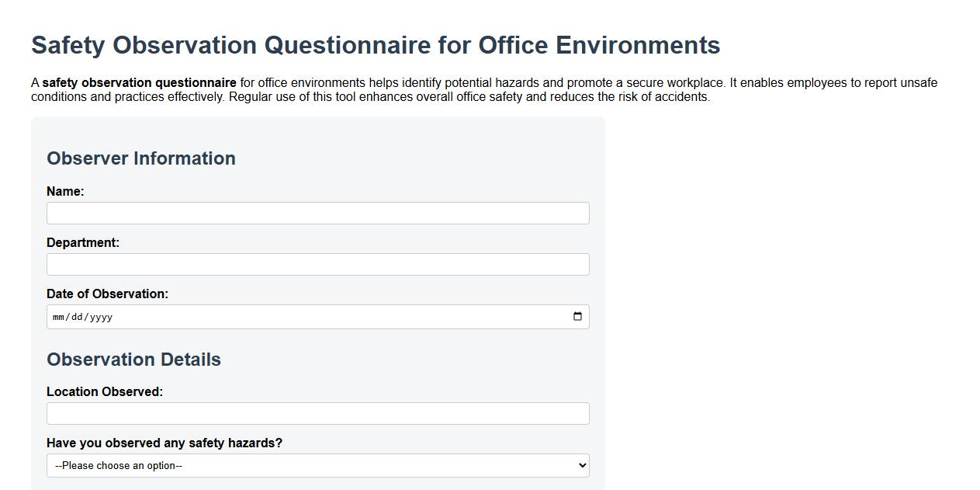Focus the Department text box
The height and width of the screenshot is (490, 980).
(x=317, y=264)
